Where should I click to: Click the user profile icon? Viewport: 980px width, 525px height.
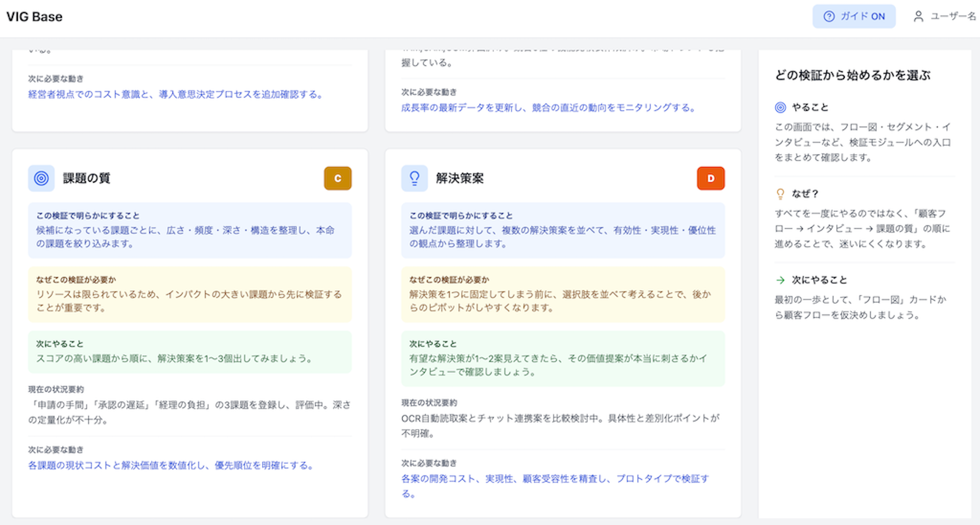pos(918,16)
